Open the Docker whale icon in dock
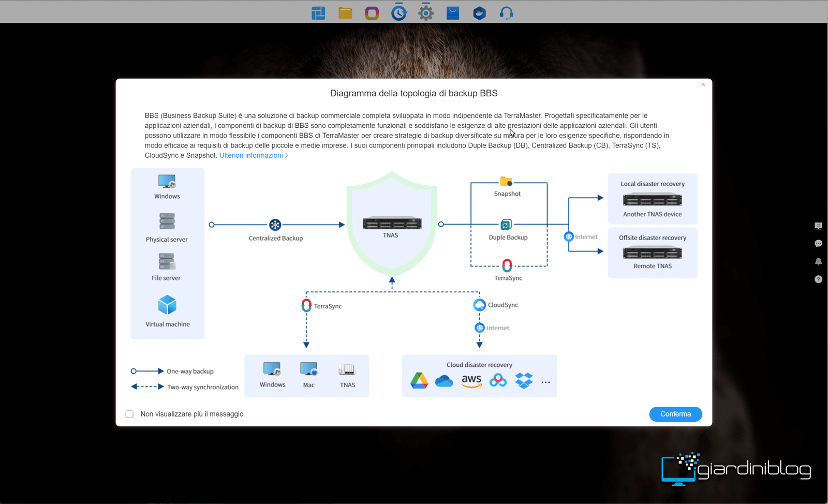Image resolution: width=828 pixels, height=504 pixels. pyautogui.click(x=480, y=13)
